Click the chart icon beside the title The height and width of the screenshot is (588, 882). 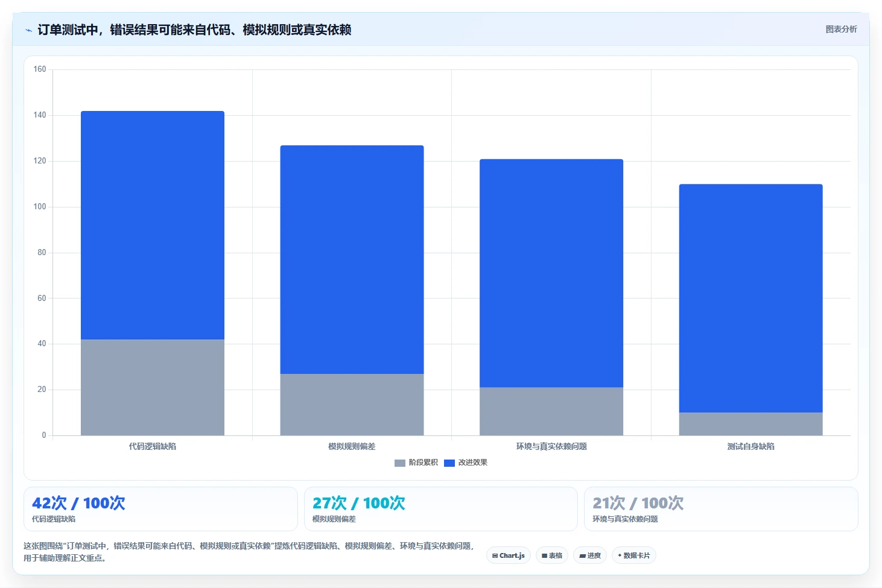[x=28, y=30]
